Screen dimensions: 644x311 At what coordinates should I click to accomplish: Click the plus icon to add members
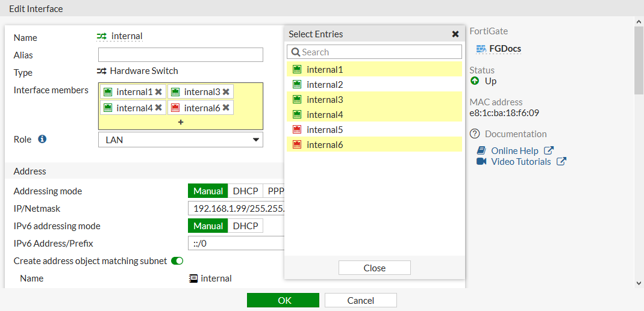click(x=181, y=122)
